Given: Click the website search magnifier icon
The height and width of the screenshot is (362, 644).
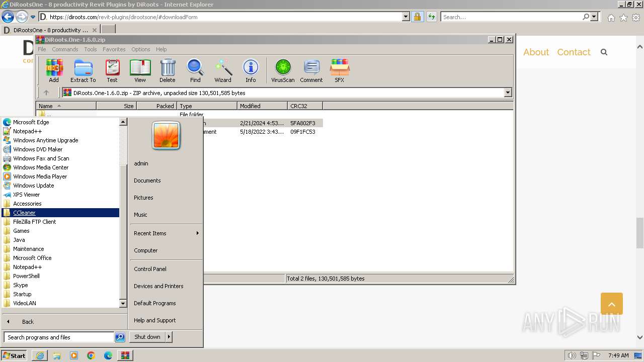Looking at the screenshot, I should point(604,52).
